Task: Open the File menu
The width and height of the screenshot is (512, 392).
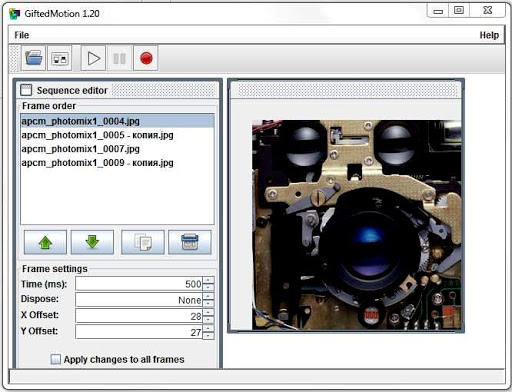Action: [x=22, y=35]
